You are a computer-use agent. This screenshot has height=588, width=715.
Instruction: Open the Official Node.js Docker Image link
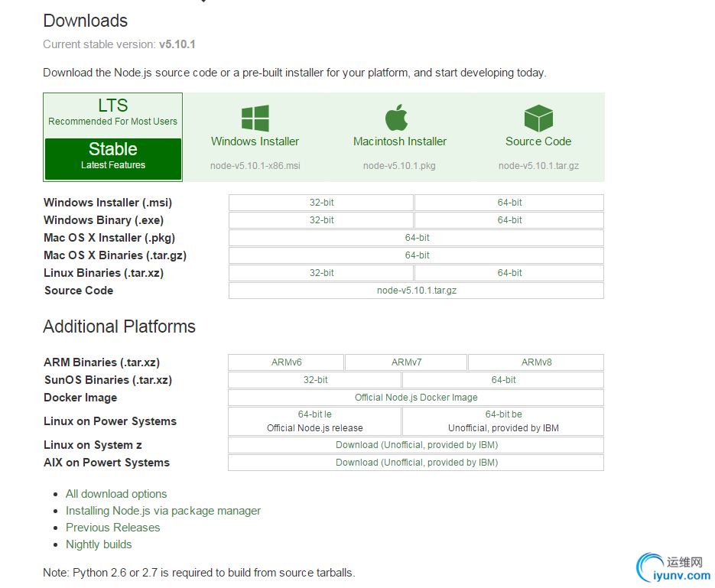tap(416, 398)
